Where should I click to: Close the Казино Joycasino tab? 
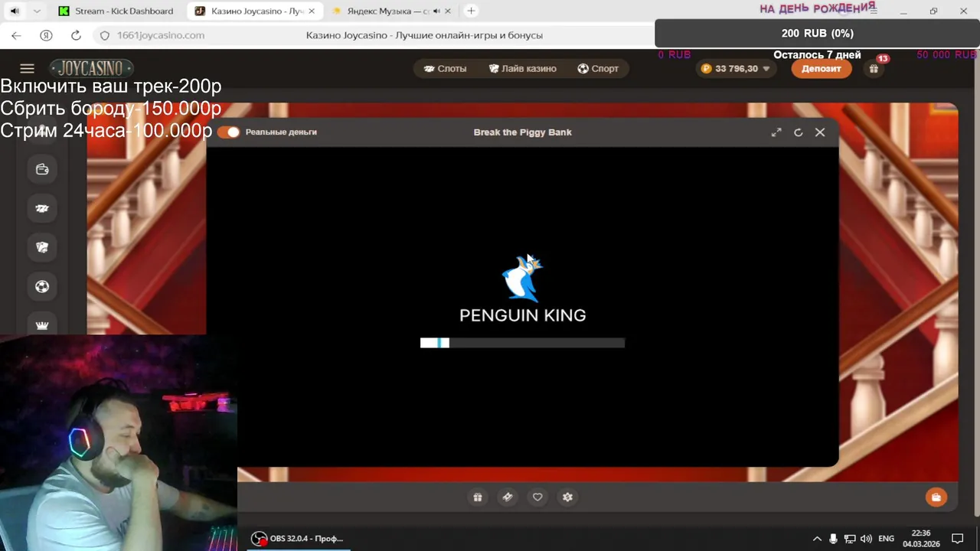[312, 11]
